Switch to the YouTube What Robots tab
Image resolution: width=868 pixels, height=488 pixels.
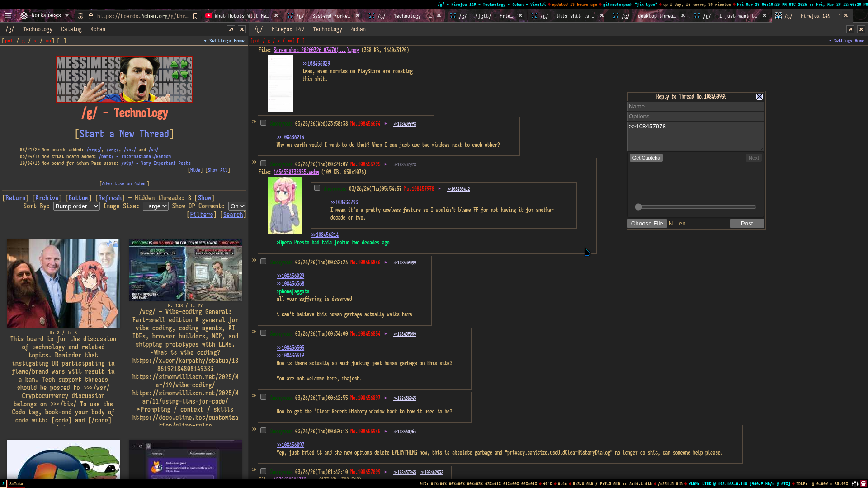point(239,16)
